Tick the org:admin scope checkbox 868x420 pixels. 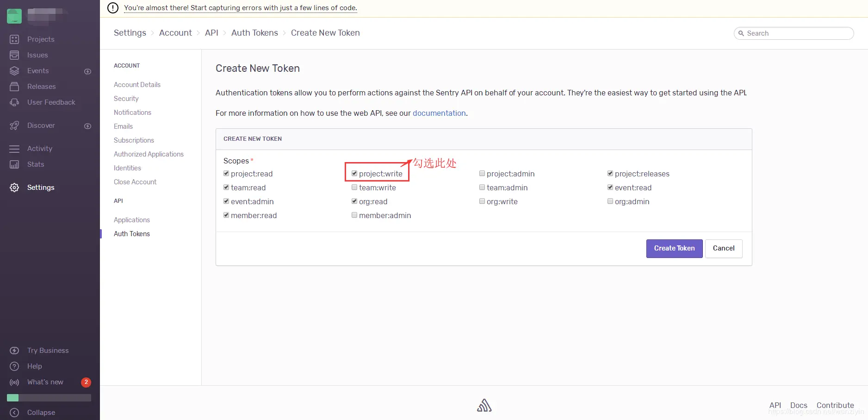(610, 201)
